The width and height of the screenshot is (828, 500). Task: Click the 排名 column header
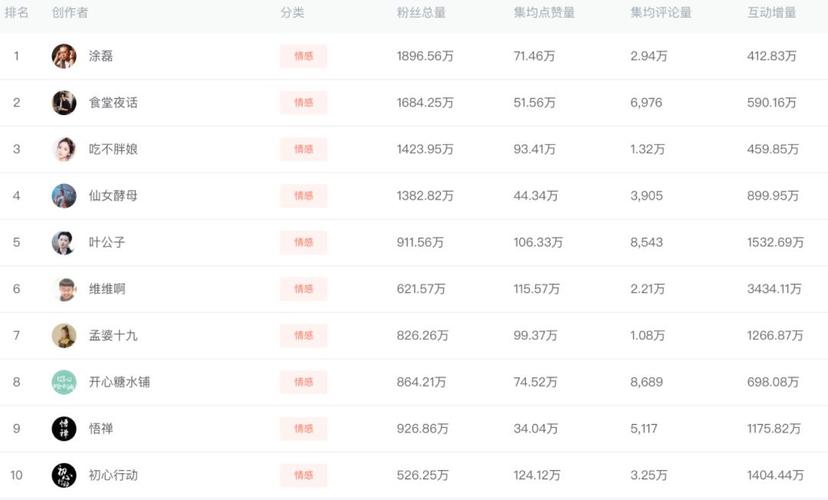click(16, 13)
